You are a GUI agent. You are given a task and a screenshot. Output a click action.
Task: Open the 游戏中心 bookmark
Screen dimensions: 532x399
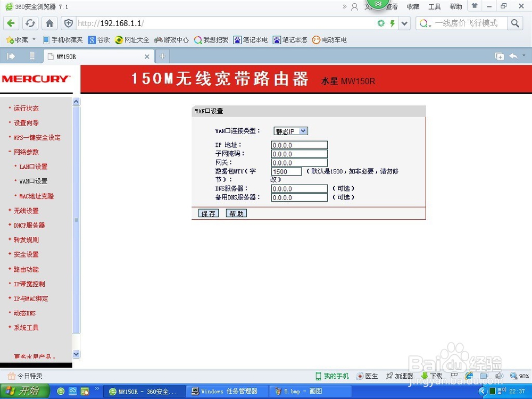pyautogui.click(x=171, y=40)
